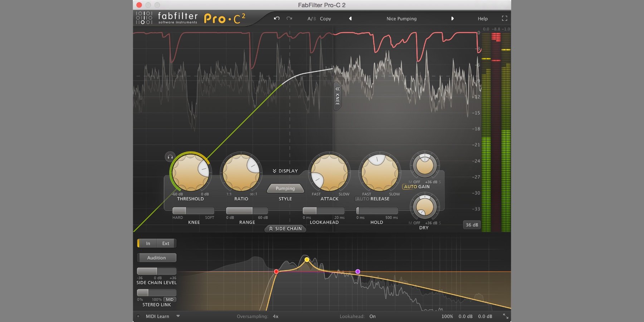Viewport: 644px width, 322px height.
Task: Toggle the headphones audition icon near Threshold
Action: coord(170,157)
